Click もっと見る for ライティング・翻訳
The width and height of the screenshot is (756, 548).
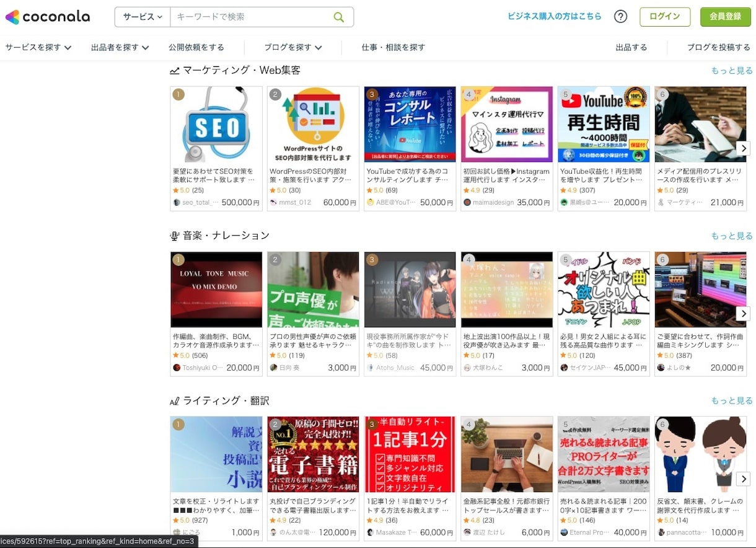tap(732, 400)
